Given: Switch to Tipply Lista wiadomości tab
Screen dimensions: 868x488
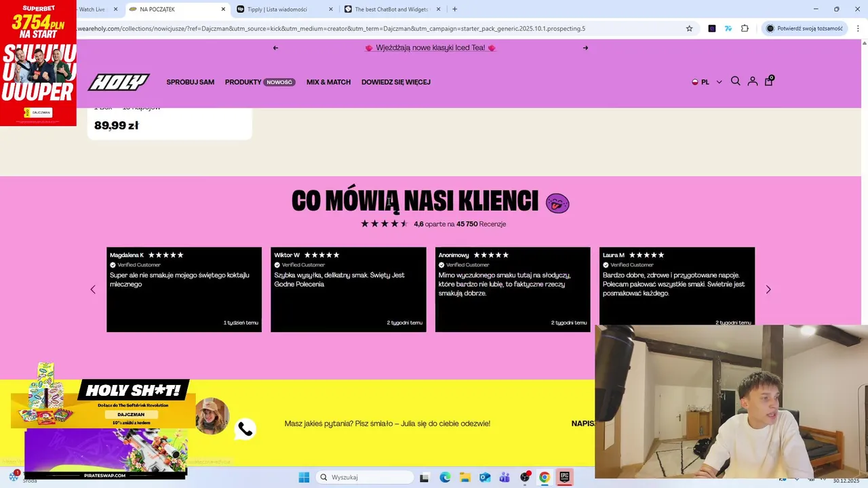Looking at the screenshot, I should click(285, 9).
